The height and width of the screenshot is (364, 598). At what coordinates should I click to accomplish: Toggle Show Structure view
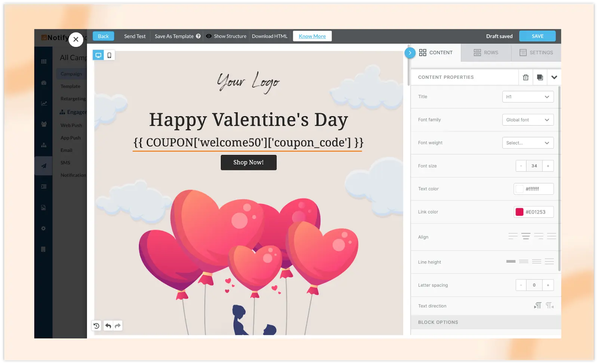pyautogui.click(x=226, y=36)
